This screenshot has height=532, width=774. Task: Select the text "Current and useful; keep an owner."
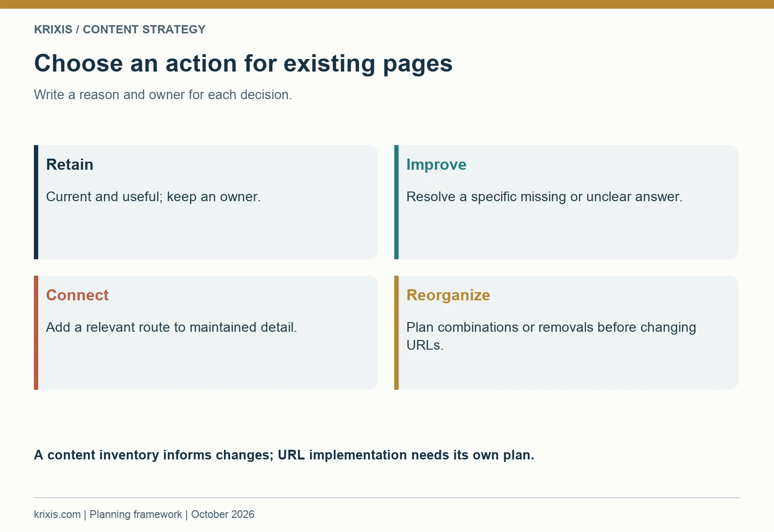[153, 197]
